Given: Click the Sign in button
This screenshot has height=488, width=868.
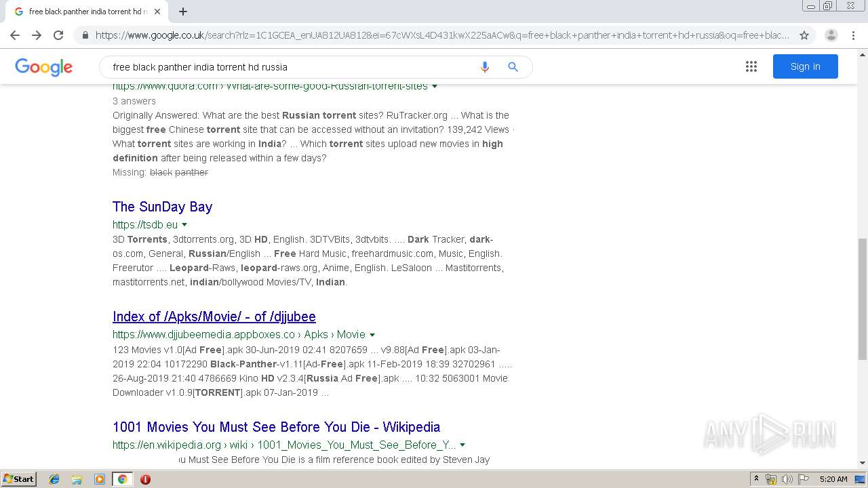Looking at the screenshot, I should (x=806, y=66).
